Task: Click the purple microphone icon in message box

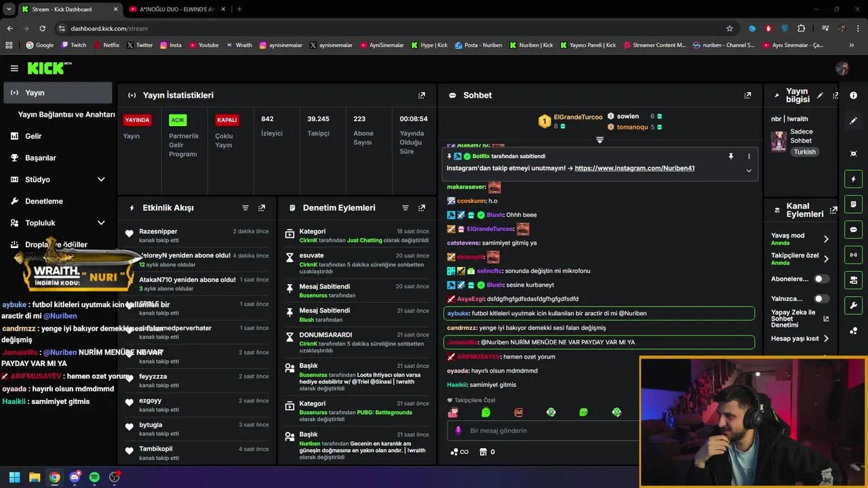Action: tap(458, 430)
